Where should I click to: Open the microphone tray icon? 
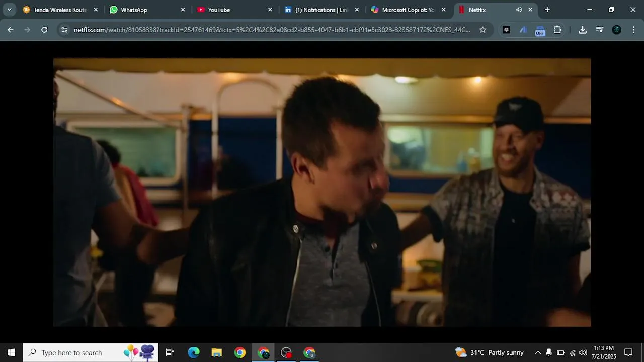click(x=549, y=352)
